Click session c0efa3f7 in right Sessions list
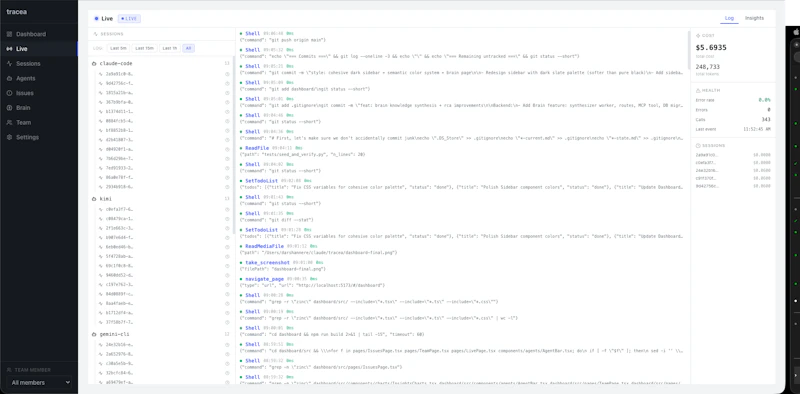This screenshot has width=800, height=394. coord(733,163)
